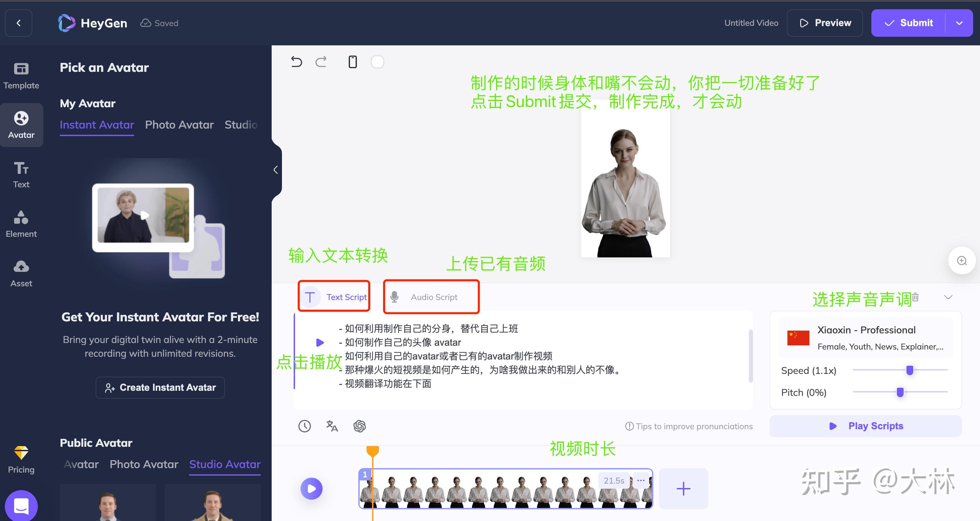The image size is (980, 521).
Task: Select the Studio Avatar tab under Public Avatar
Action: coord(225,464)
